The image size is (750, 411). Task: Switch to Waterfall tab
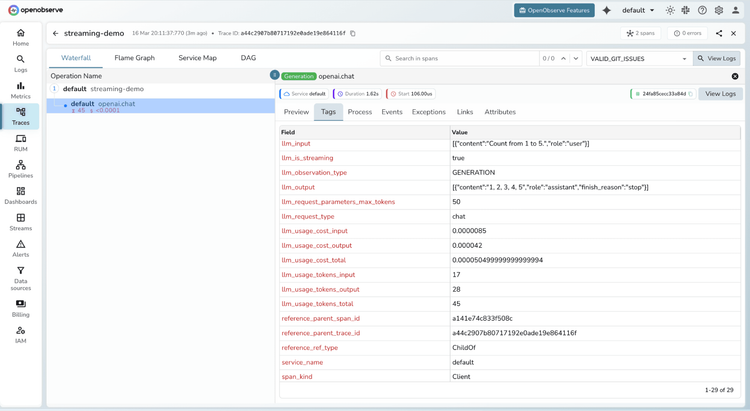[76, 58]
